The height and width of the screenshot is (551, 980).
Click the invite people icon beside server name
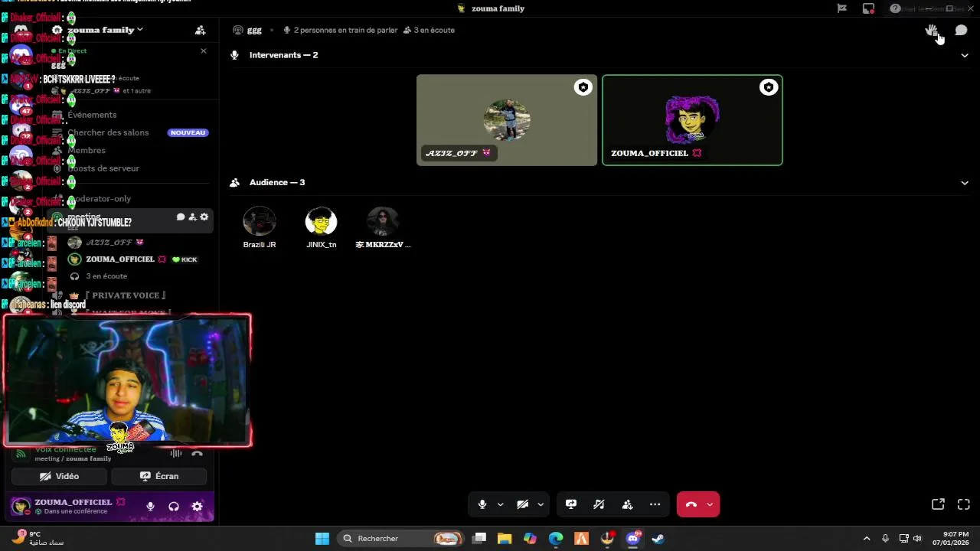tap(200, 30)
